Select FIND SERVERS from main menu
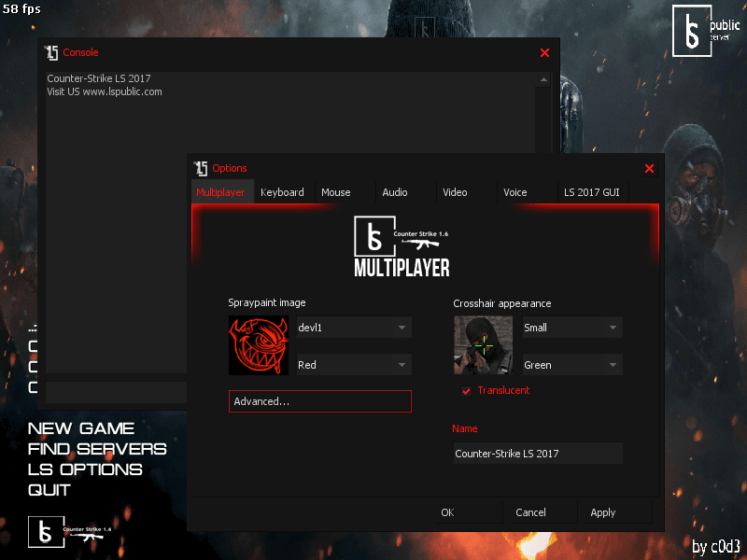The width and height of the screenshot is (747, 560). tap(97, 449)
